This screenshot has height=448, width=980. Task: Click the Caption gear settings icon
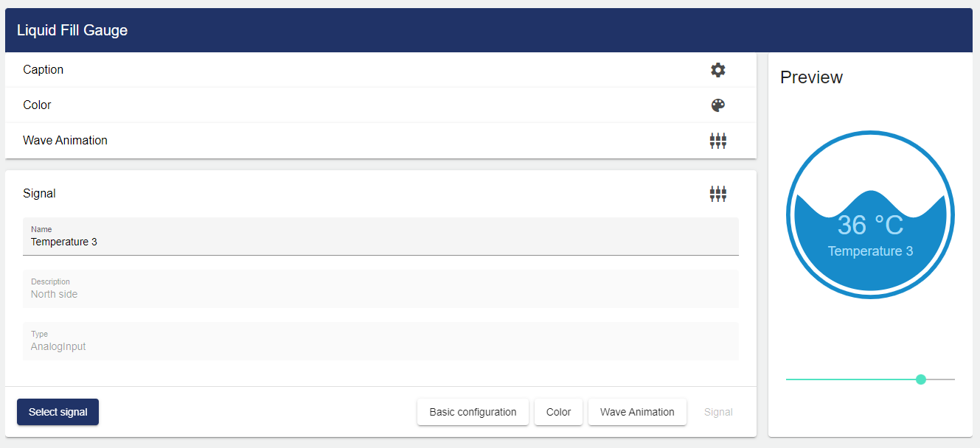(x=717, y=70)
